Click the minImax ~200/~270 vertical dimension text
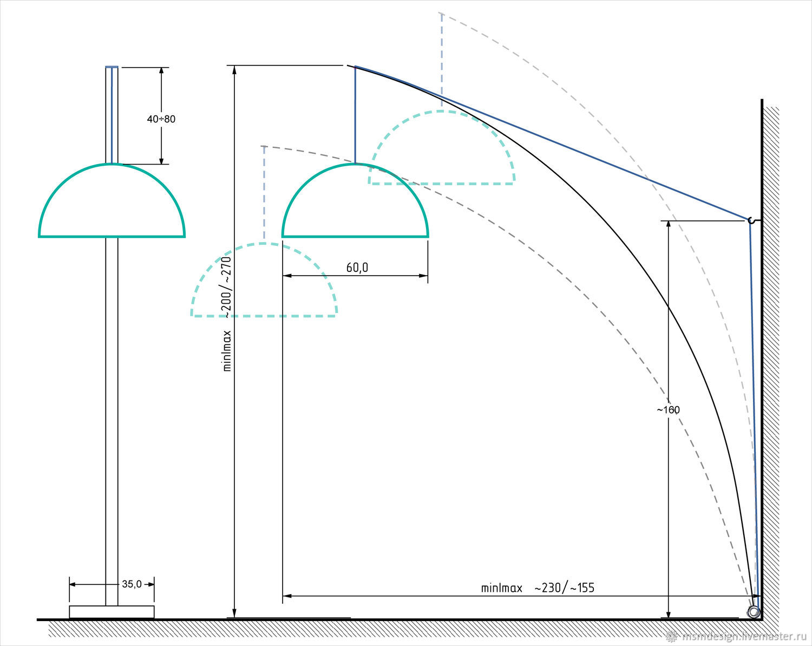The image size is (812, 646). pos(227,314)
